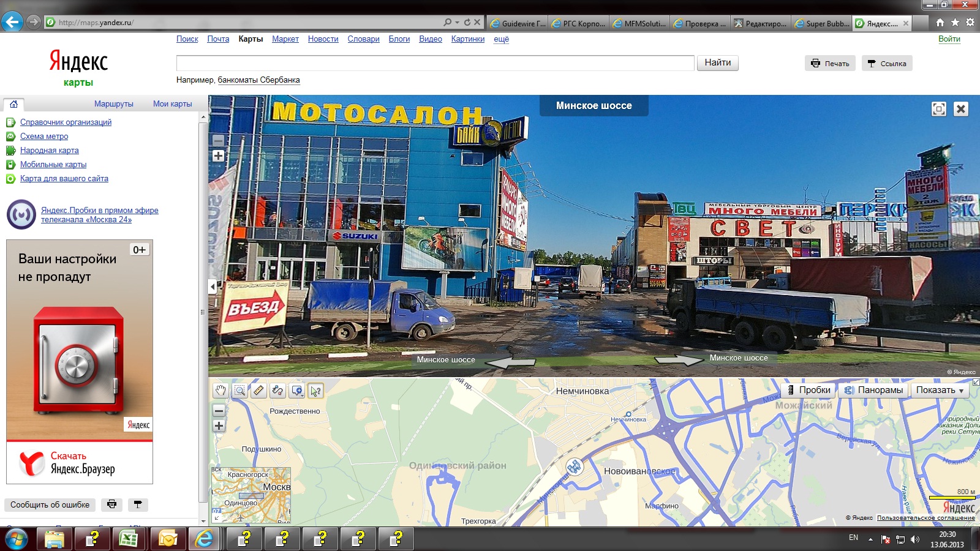The height and width of the screenshot is (551, 980).
Task: Expand the 'ещё' services menu
Action: click(x=501, y=39)
